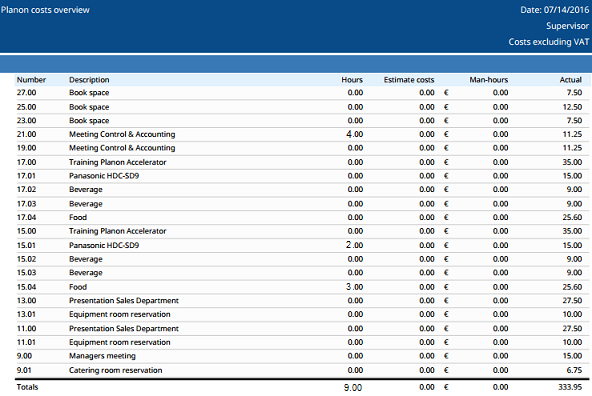Screen dimensions: 592x396
Task: Click the Date 07/14/2016 text
Action: point(555,10)
